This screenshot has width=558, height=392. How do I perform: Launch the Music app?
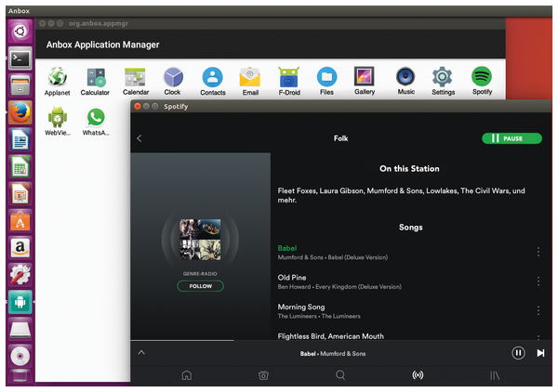coord(405,81)
